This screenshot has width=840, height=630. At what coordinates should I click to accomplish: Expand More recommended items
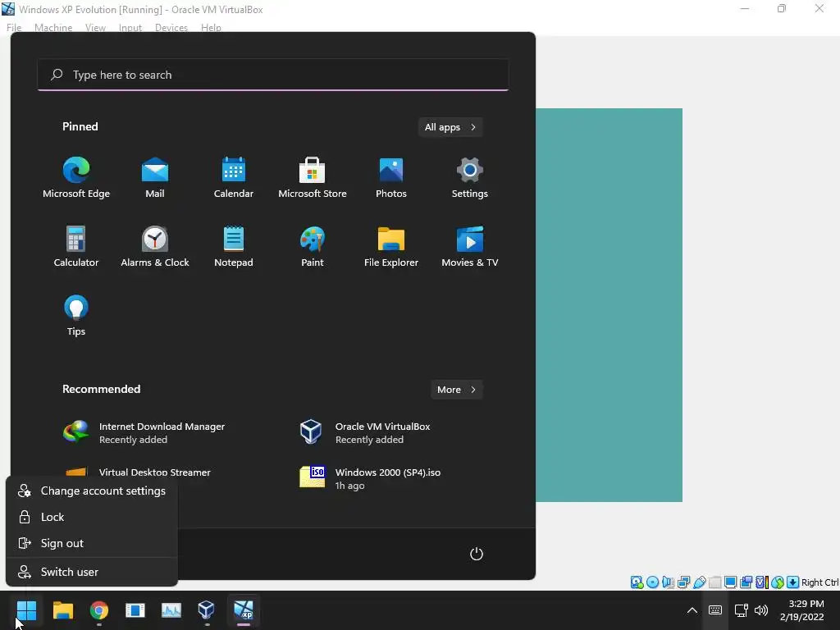point(456,390)
